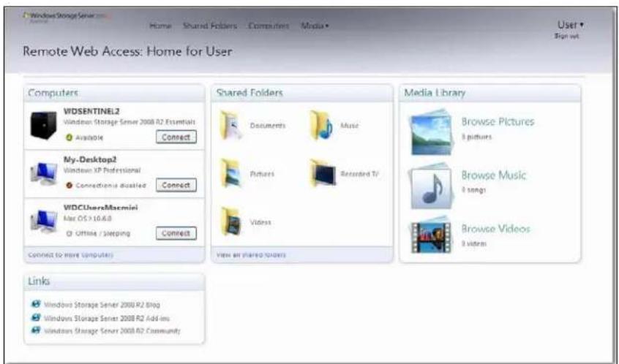Click the WDCUsersMacmini computer icon
Screen dimensions: 619x364
(44, 221)
